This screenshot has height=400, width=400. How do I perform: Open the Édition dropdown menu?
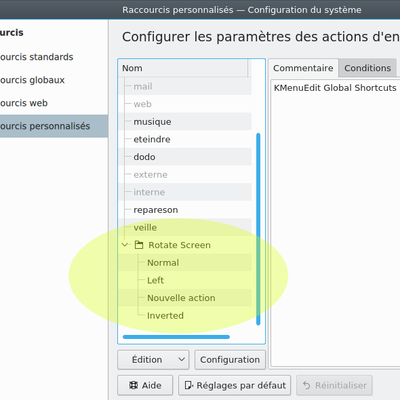(x=153, y=360)
